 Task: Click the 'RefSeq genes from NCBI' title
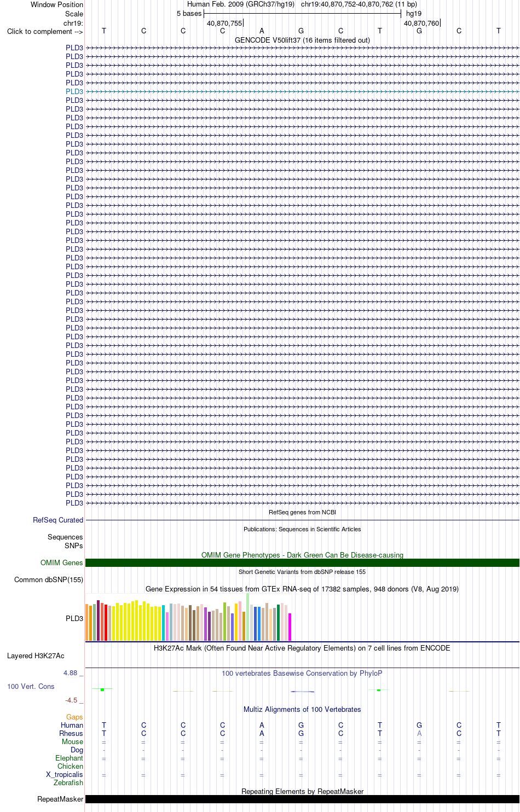click(302, 512)
